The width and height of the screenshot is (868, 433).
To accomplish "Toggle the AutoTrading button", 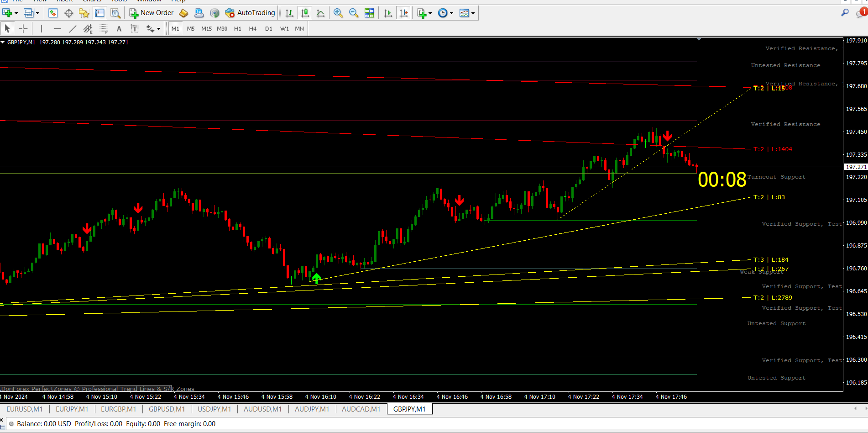I will pos(250,13).
